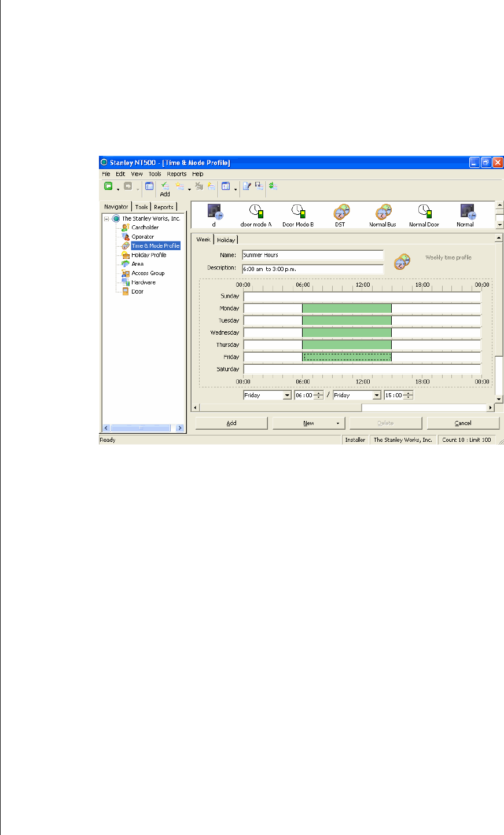The image size is (504, 835).
Task: Open Access Group in the navigator
Action: 148,273
